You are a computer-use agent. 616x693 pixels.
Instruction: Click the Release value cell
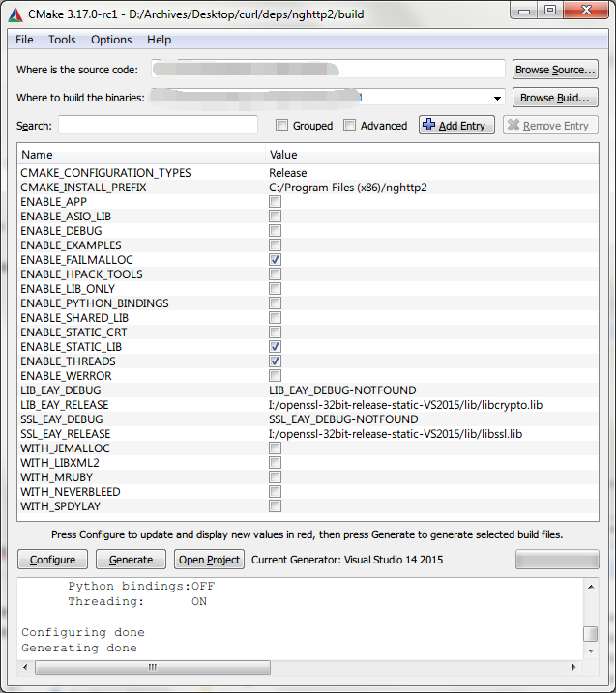point(288,173)
